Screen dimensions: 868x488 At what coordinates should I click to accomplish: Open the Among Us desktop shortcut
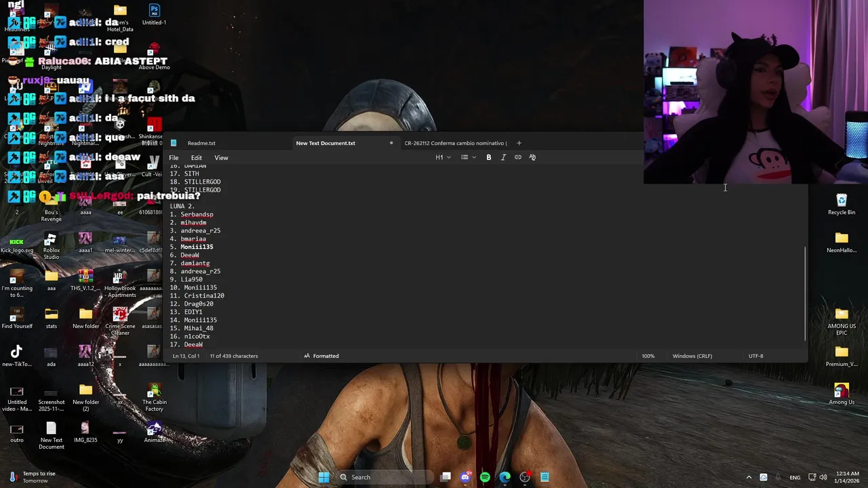click(x=842, y=394)
